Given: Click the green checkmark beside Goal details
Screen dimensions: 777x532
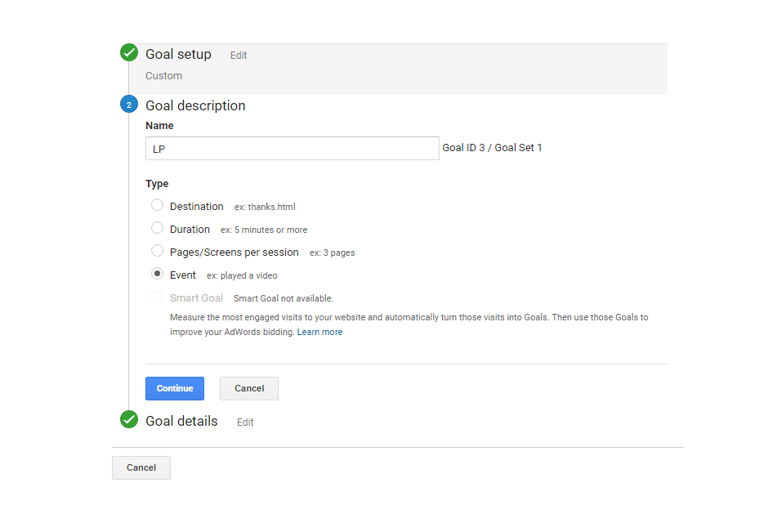Looking at the screenshot, I should [x=129, y=419].
